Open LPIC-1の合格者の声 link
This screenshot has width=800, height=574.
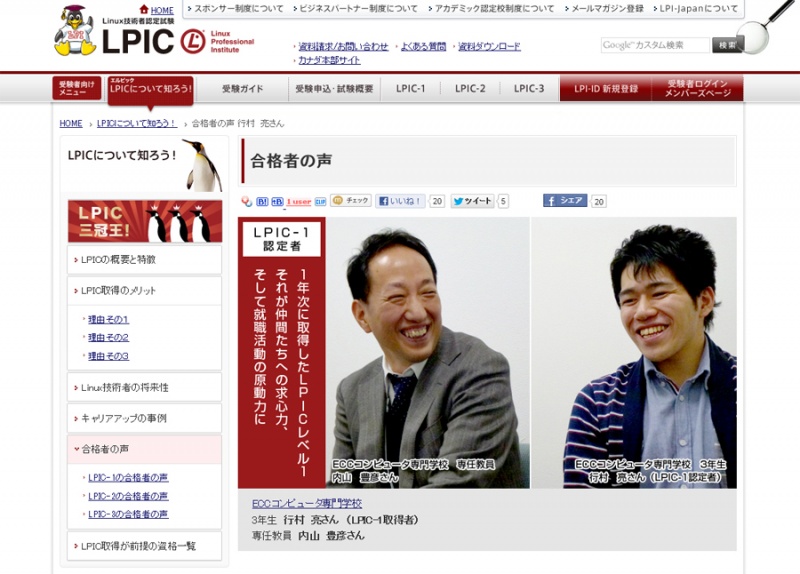128,478
